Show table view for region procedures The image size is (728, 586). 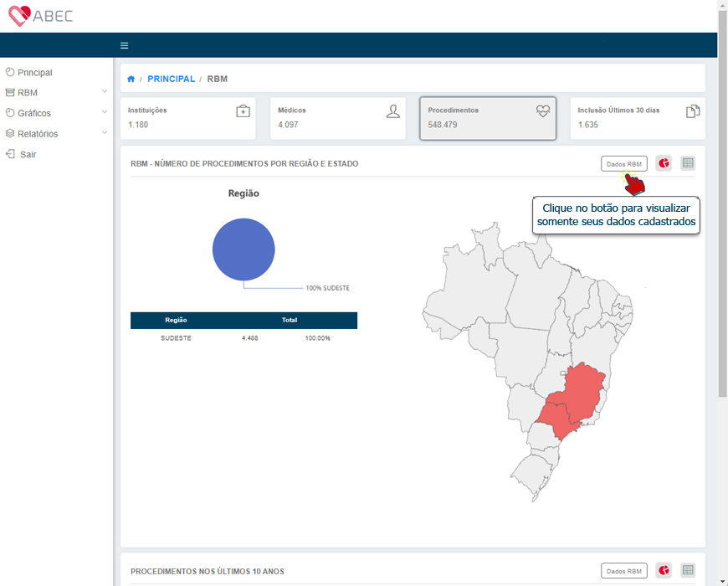click(688, 163)
